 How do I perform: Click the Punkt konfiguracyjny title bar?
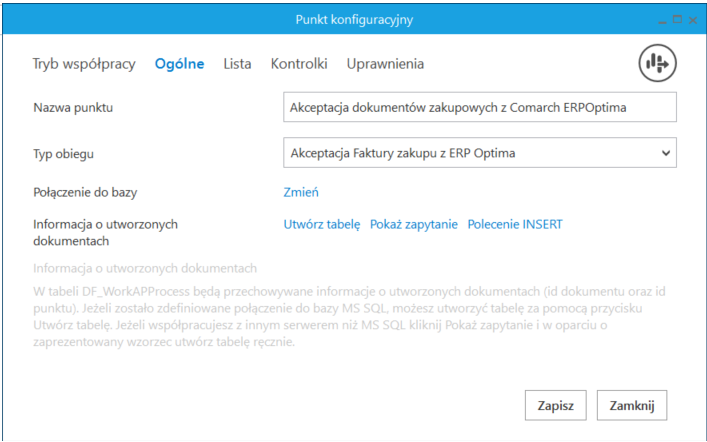(354, 20)
